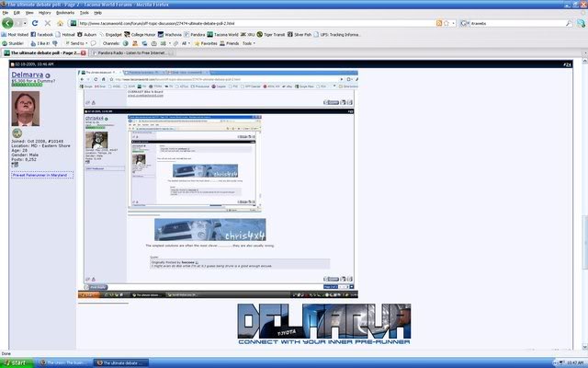Click Delmarva's avatar picture
This screenshot has width=588, height=368.
pos(25,109)
